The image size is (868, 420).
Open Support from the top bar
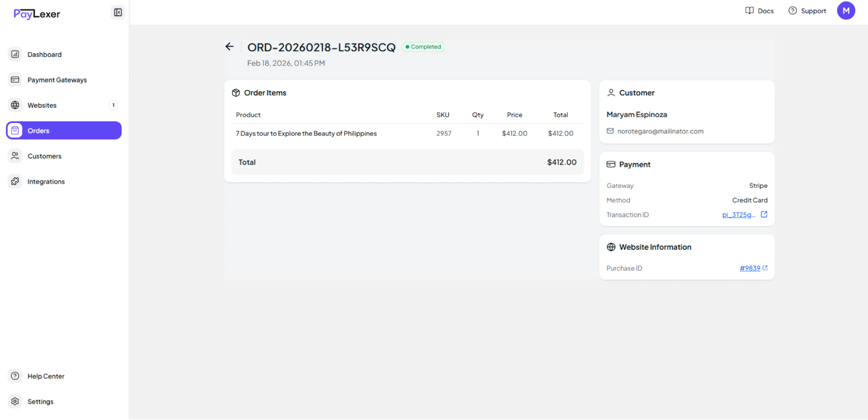[807, 11]
